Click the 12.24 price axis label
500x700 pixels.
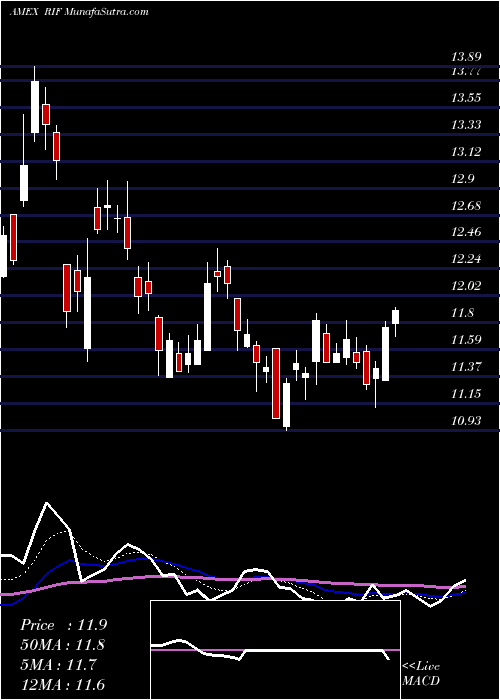point(466,259)
